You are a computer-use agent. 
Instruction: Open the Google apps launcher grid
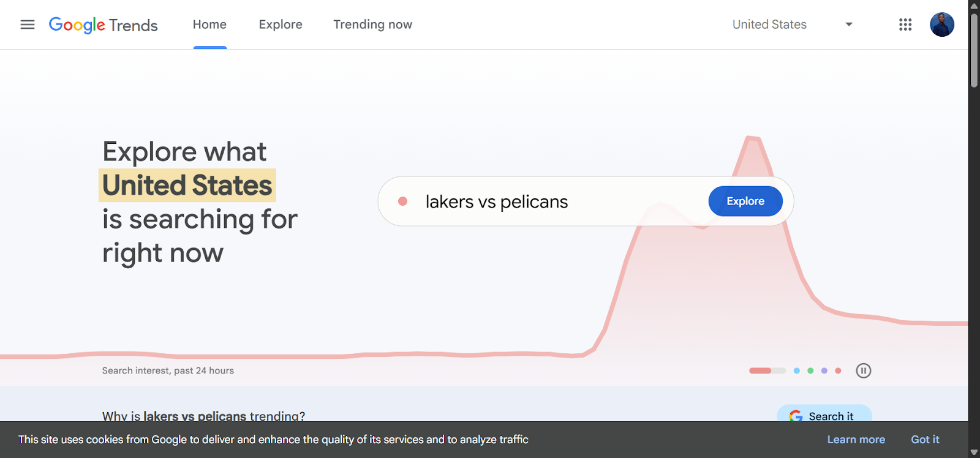tap(905, 24)
